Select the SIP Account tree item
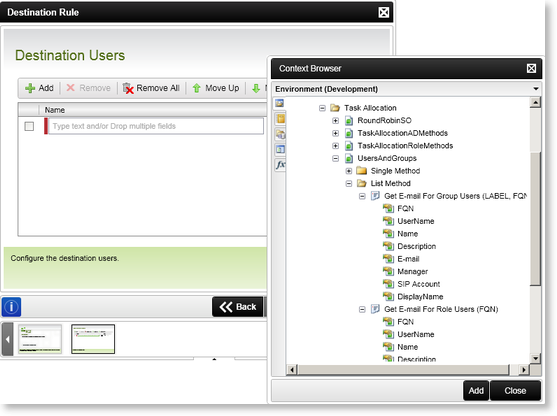 click(x=418, y=284)
